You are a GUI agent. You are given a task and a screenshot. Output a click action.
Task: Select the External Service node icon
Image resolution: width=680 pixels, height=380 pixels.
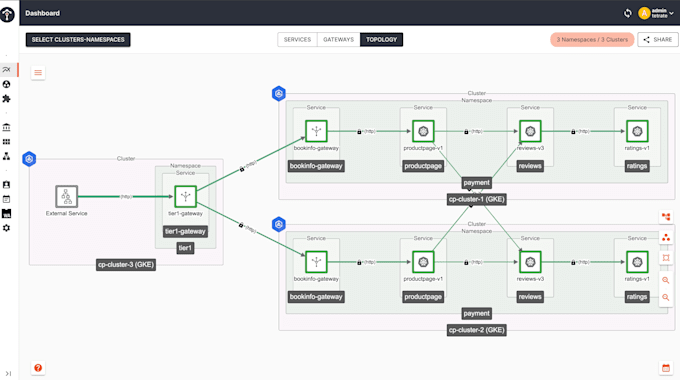[66, 197]
